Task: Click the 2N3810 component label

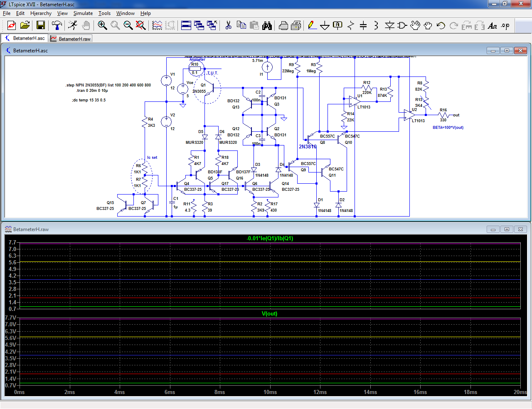Action: click(308, 147)
